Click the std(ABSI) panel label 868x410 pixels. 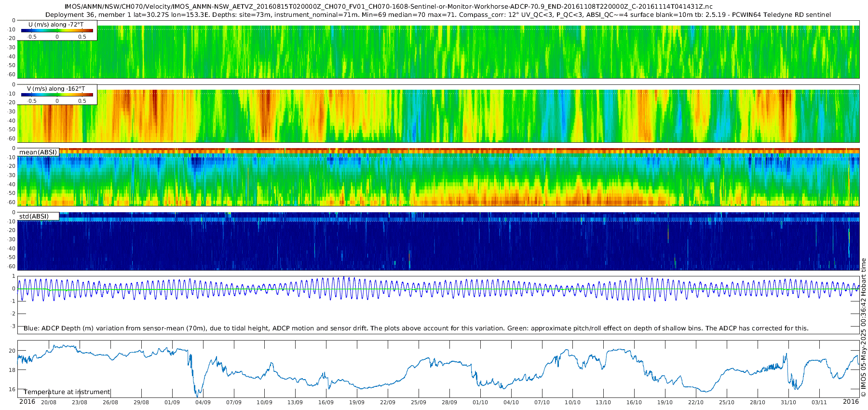tap(38, 217)
